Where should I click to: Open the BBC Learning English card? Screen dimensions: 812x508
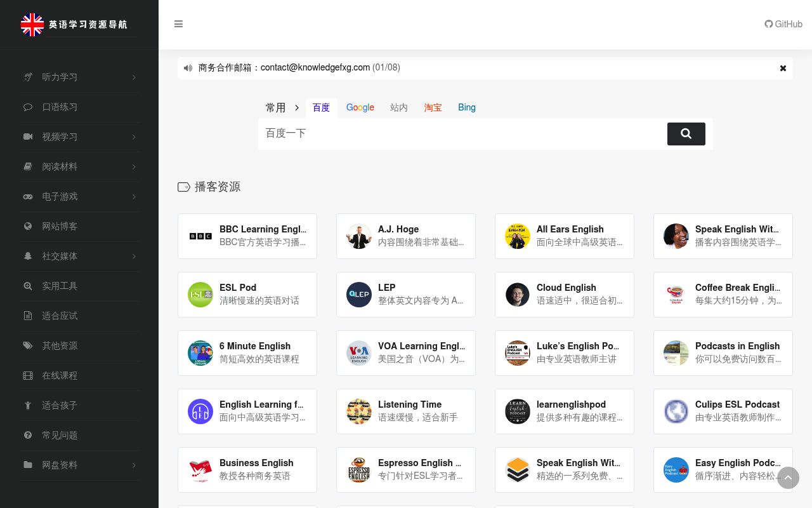pyautogui.click(x=247, y=236)
